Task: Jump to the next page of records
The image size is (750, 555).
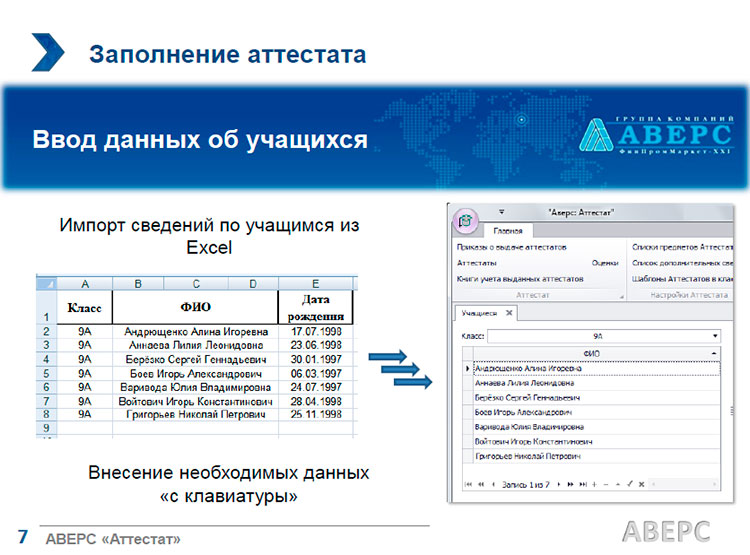Action: (570, 485)
